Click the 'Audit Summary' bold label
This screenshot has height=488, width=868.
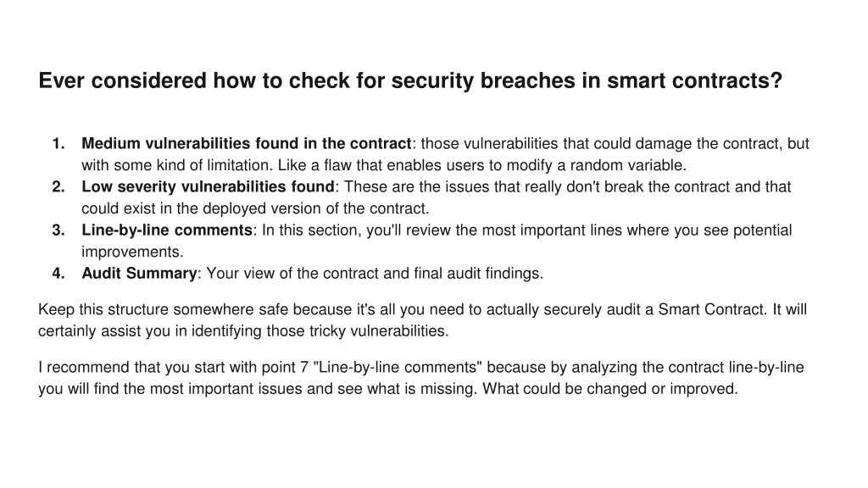139,274
